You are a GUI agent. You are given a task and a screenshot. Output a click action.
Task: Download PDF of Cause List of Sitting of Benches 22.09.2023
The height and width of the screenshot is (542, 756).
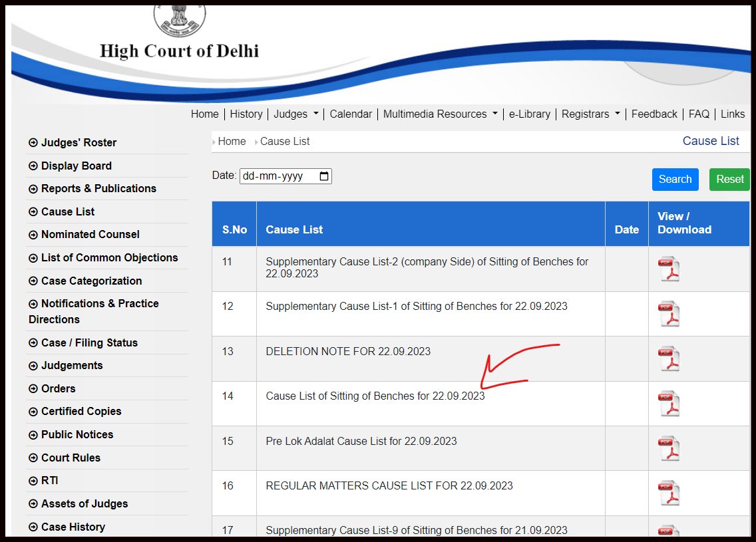(x=669, y=403)
